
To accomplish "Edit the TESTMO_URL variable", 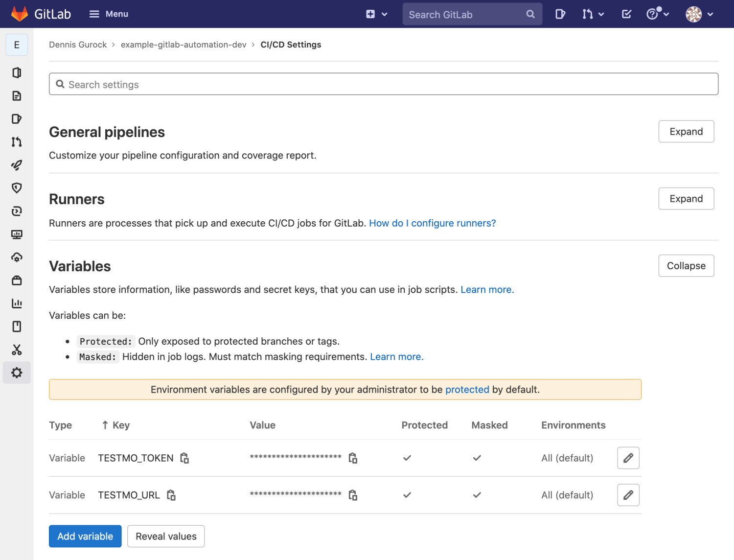I will [628, 495].
